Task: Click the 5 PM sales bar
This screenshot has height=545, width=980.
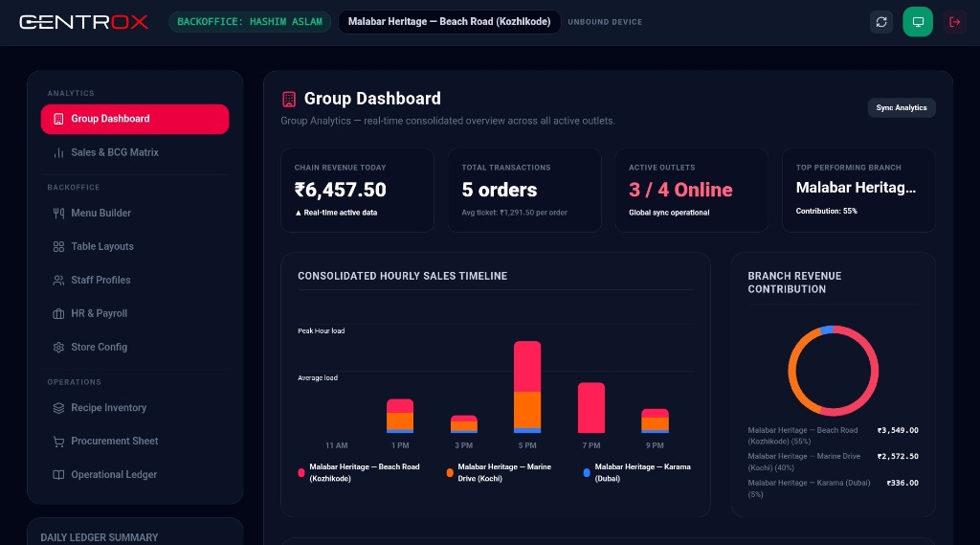Action: (x=527, y=387)
